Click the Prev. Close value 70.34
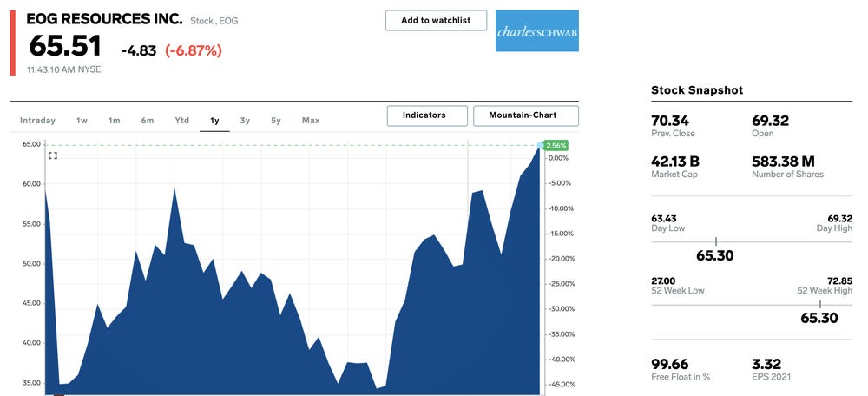868x396 pixels. (x=670, y=121)
